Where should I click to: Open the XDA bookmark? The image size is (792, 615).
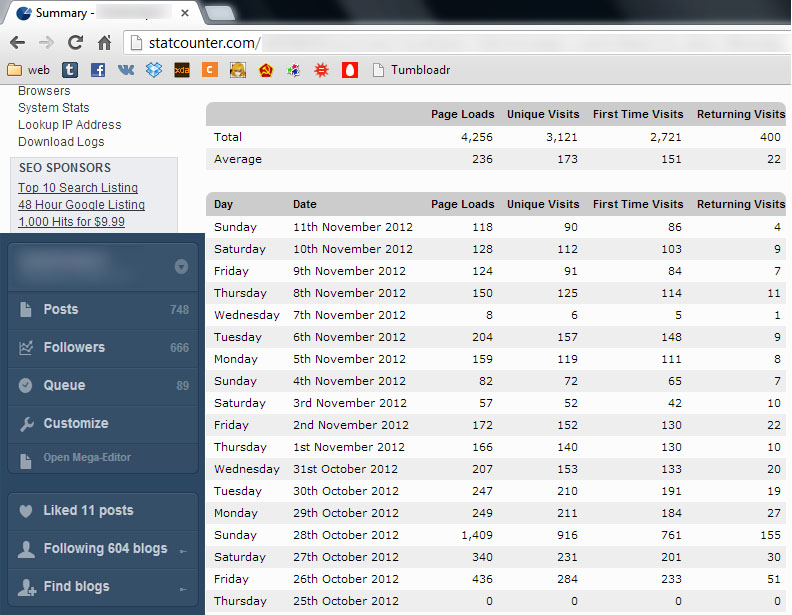[x=182, y=70]
